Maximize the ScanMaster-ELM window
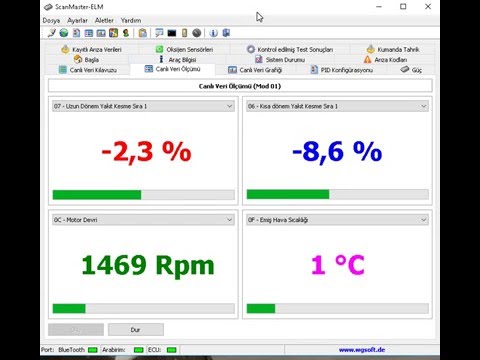480x360 pixels. [403, 6]
